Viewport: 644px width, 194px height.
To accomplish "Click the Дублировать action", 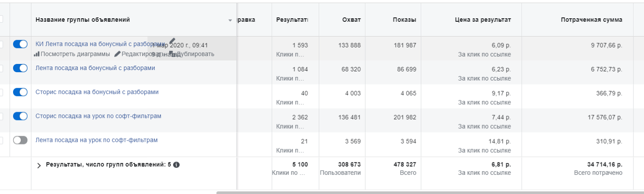I will tap(195, 54).
